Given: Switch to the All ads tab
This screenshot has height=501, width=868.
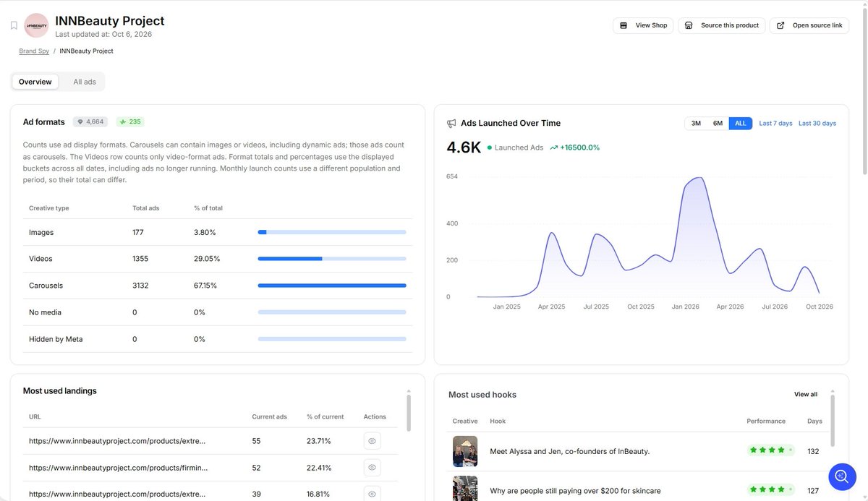Looking at the screenshot, I should 85,82.
